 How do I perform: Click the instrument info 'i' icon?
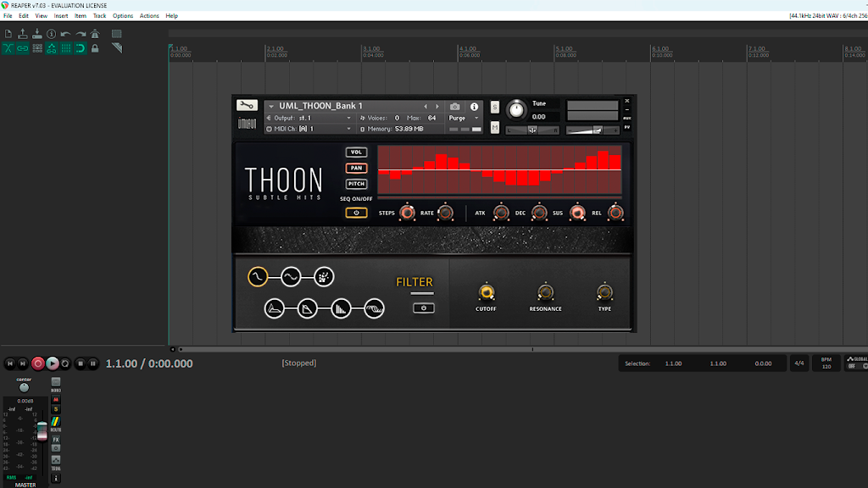click(x=475, y=106)
